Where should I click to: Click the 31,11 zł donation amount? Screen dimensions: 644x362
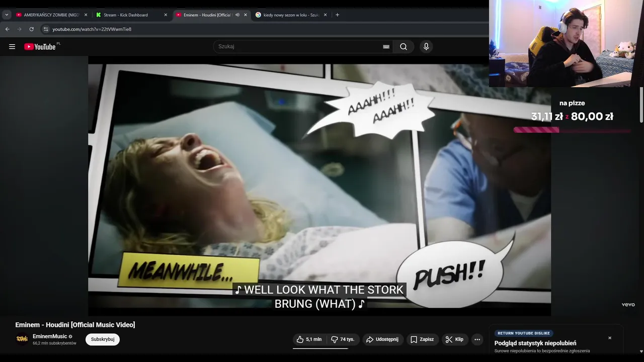click(547, 117)
